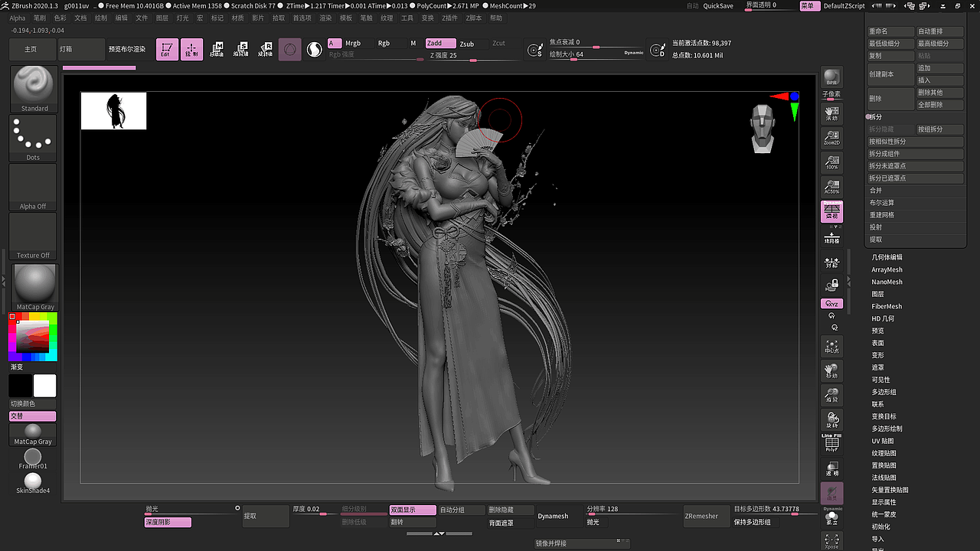Toggle Dynamic perspective (透视) button

tap(831, 212)
